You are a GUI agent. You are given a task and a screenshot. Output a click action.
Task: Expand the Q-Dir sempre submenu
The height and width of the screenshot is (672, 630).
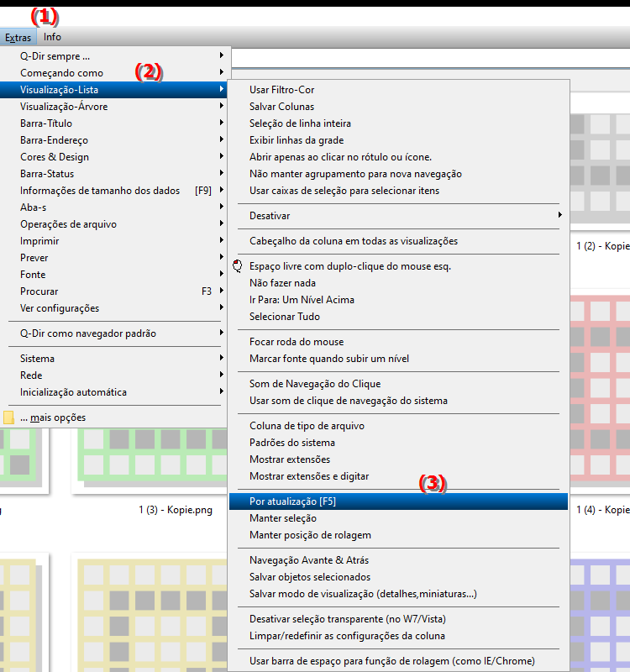[113, 56]
